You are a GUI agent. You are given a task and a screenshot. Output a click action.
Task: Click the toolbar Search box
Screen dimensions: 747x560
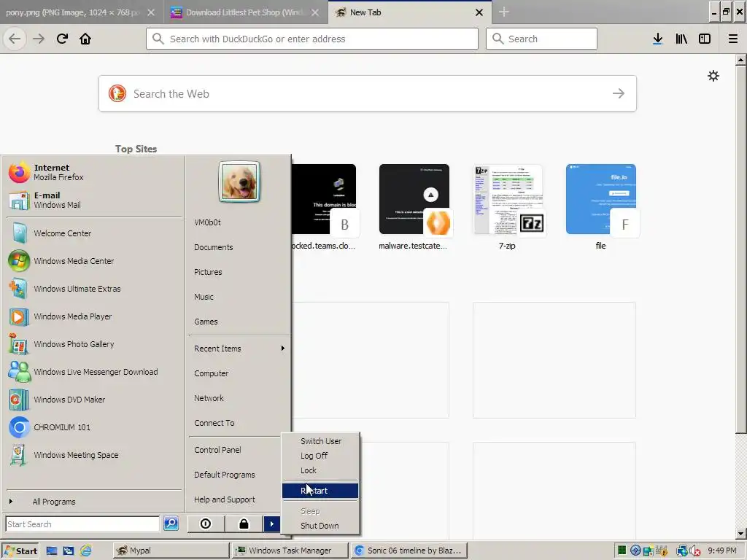[x=541, y=39]
